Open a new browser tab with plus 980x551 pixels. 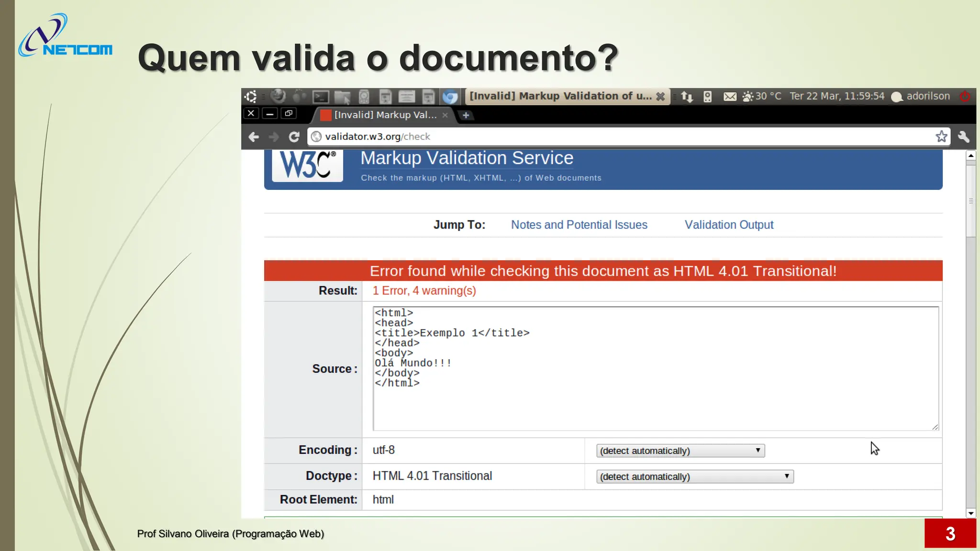[466, 115]
